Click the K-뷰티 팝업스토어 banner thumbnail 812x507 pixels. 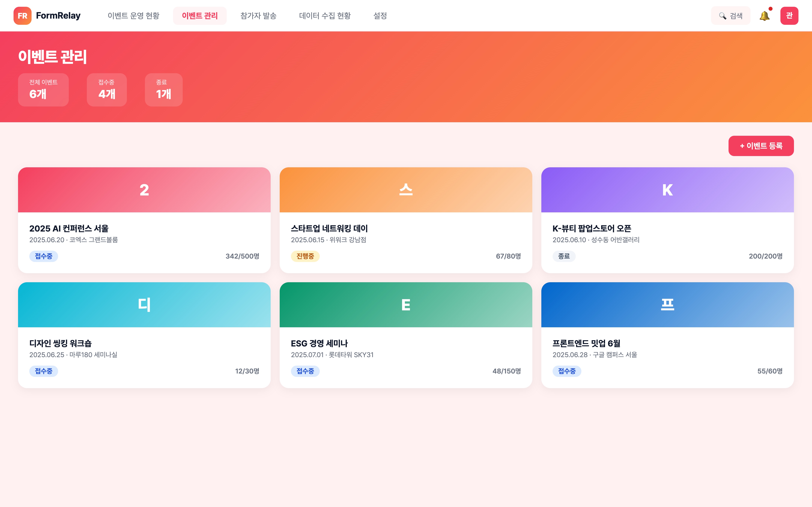pyautogui.click(x=667, y=189)
